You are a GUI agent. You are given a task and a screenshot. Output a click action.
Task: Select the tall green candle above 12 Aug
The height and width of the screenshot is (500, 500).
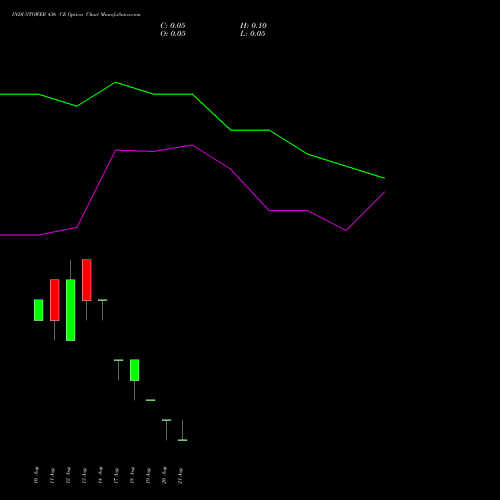tap(71, 310)
